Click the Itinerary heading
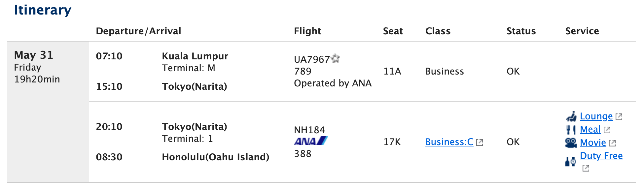The image size is (644, 188). (43, 10)
